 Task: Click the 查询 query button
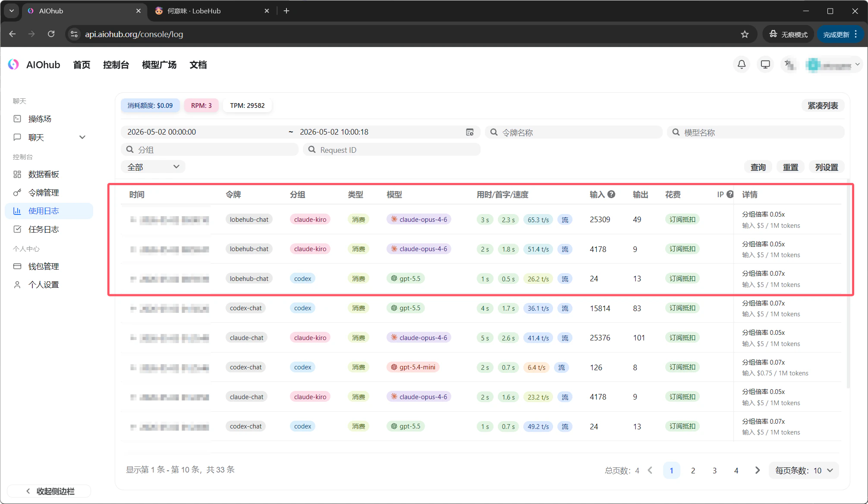758,167
